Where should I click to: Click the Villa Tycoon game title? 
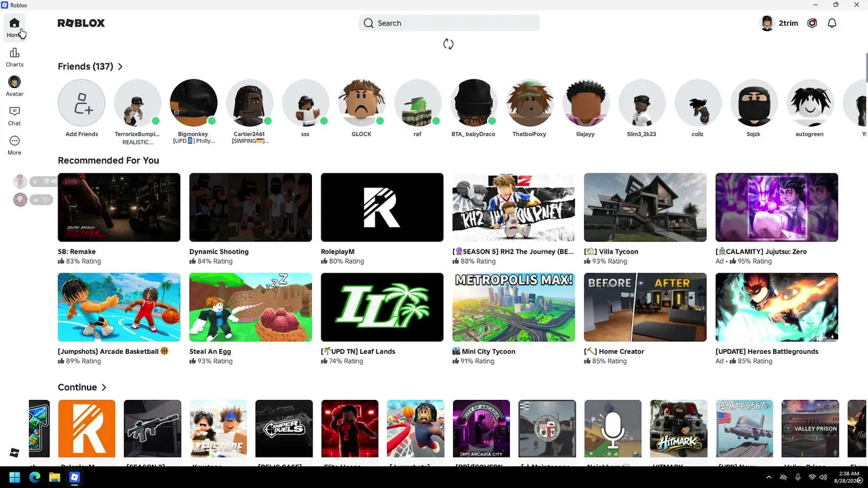611,251
